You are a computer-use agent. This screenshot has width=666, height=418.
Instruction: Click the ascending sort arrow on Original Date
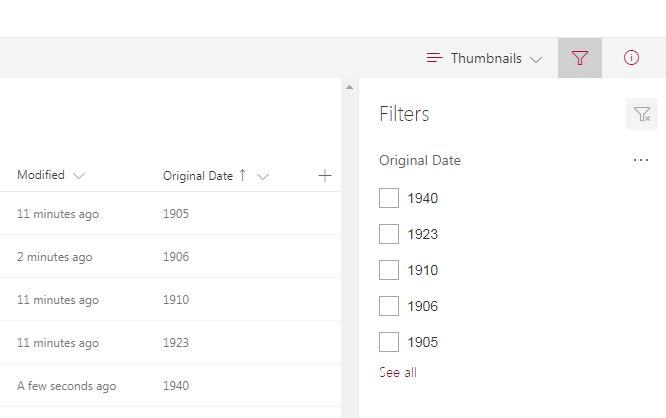(243, 175)
